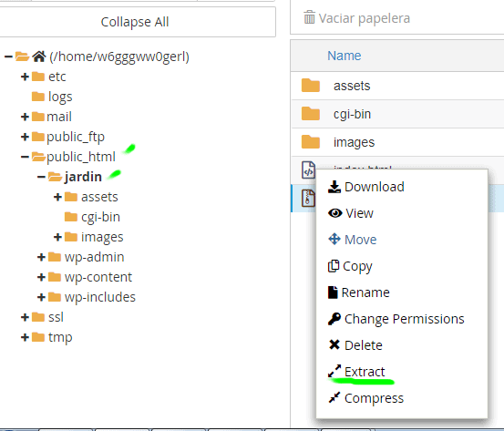
Task: Collapse the public_html folder node
Action: 25,157
